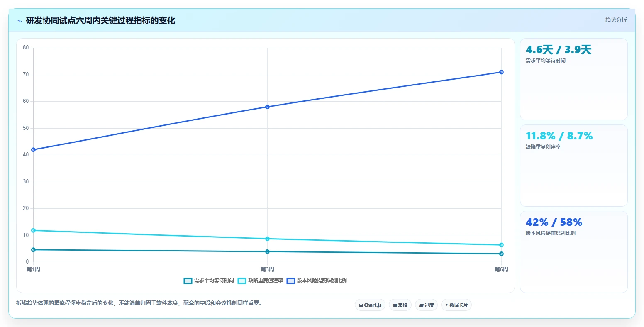The height and width of the screenshot is (327, 644).
Task: Click the 第3周 x-axis label
Action: coord(267,270)
